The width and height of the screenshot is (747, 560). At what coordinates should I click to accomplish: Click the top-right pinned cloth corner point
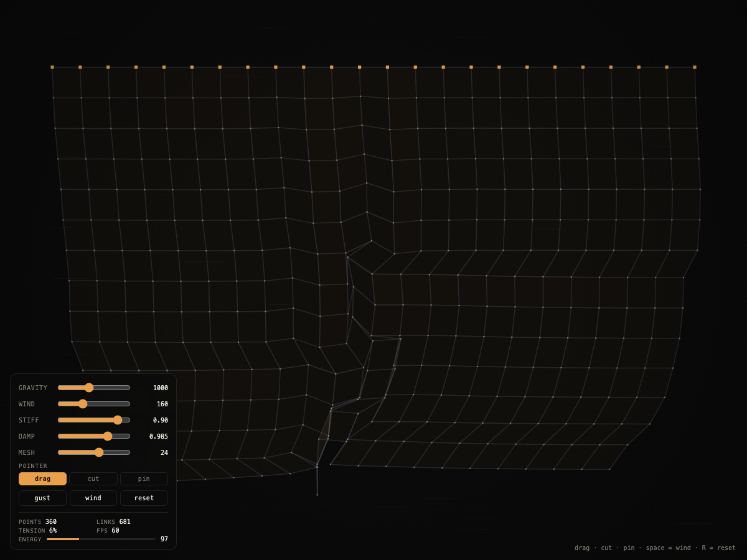click(x=695, y=67)
